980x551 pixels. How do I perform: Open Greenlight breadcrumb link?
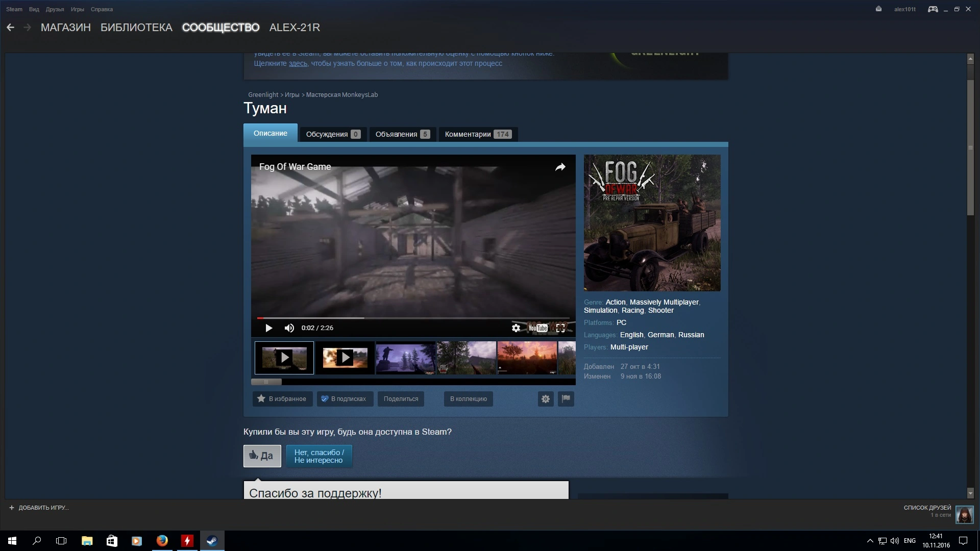263,95
